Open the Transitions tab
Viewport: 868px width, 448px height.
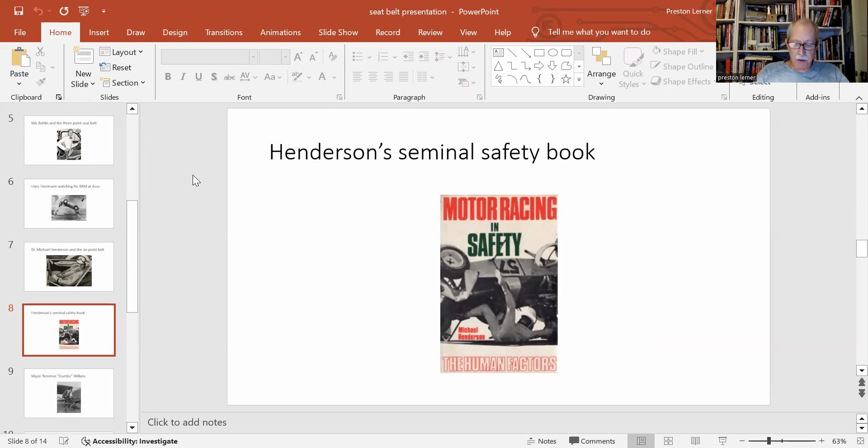[x=224, y=32]
